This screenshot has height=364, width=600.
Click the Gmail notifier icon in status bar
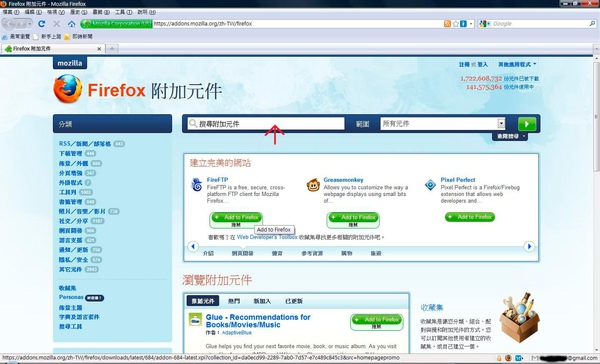pos(535,358)
